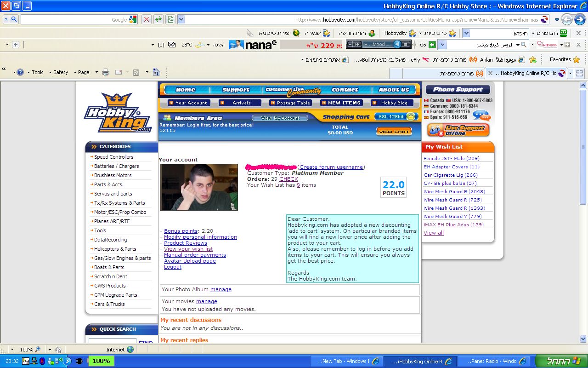
Task: Click manage link for Photo Album
Action: 221,289
